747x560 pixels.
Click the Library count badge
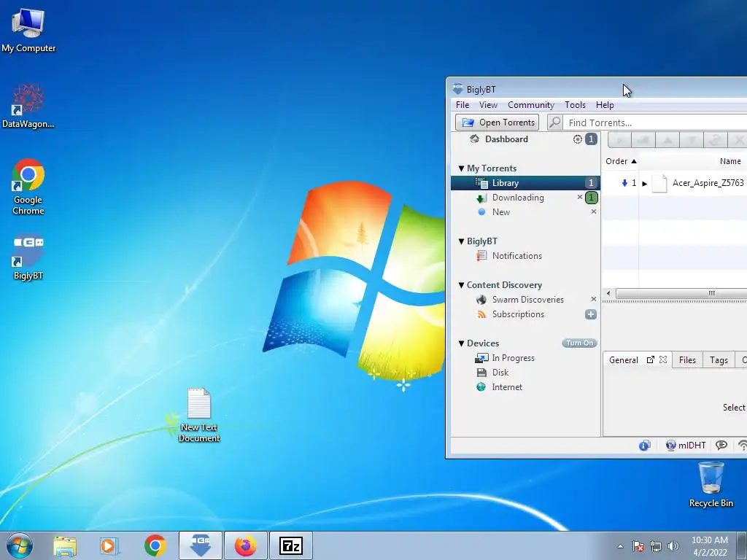pyautogui.click(x=591, y=183)
